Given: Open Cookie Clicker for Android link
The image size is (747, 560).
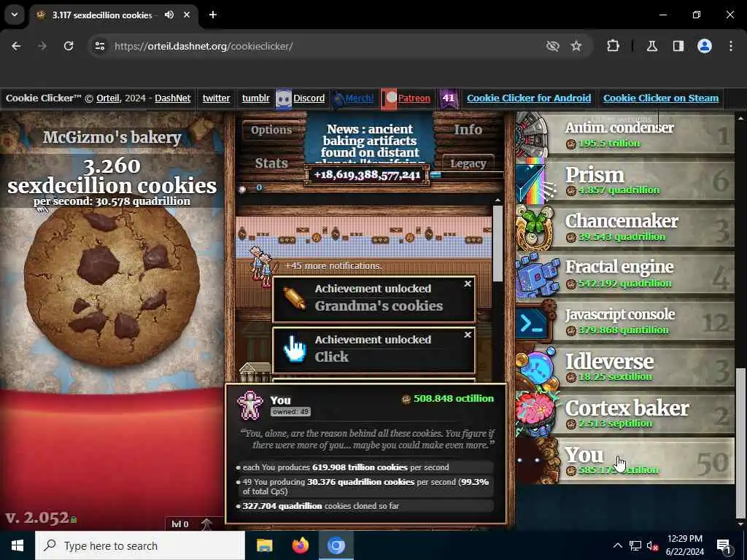Looking at the screenshot, I should (x=529, y=98).
